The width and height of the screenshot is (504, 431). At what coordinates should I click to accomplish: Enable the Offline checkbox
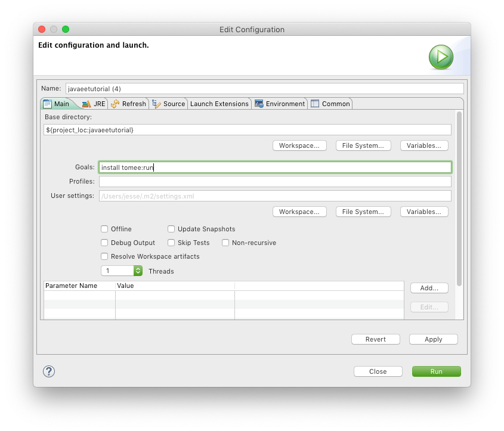point(104,229)
